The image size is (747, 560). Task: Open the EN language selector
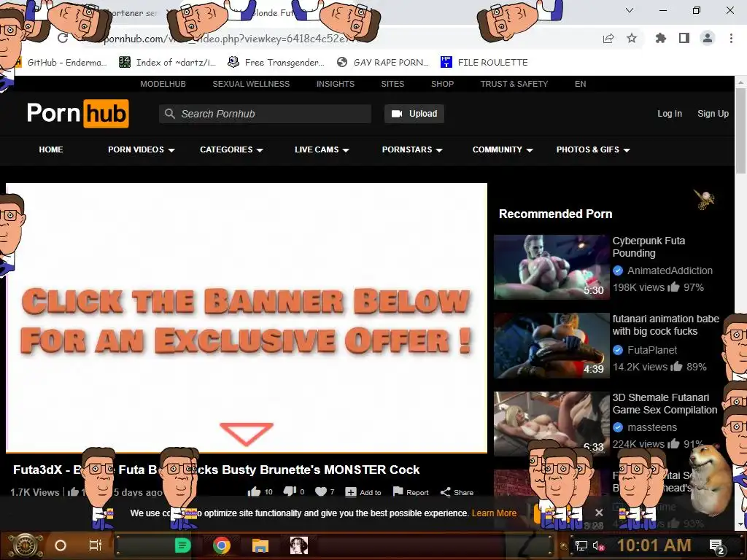point(580,84)
